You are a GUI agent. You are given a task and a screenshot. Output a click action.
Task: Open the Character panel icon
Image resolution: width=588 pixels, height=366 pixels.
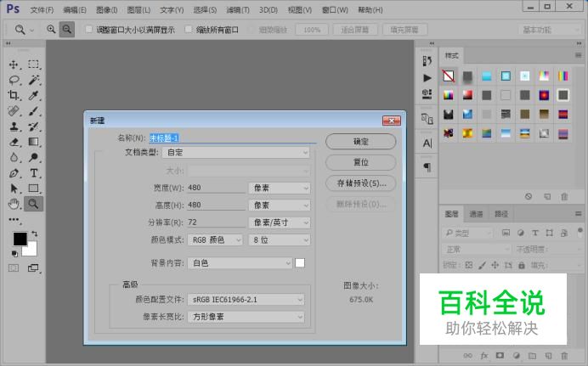(x=427, y=144)
